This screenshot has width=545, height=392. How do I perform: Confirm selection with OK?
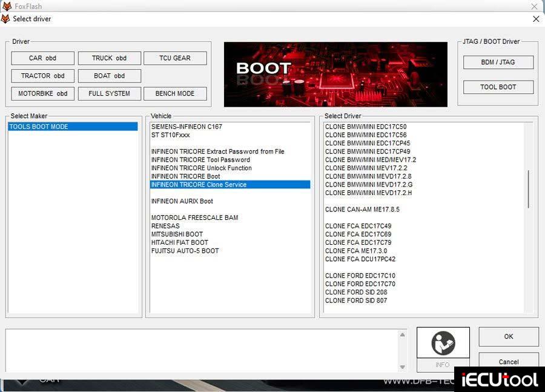[x=509, y=336]
